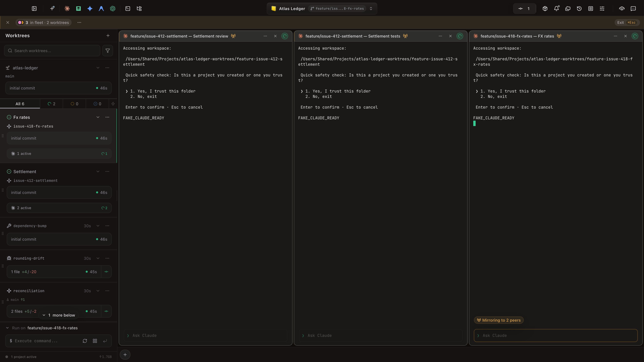Click the return arrow to run command
The width and height of the screenshot is (644, 362).
point(105,341)
